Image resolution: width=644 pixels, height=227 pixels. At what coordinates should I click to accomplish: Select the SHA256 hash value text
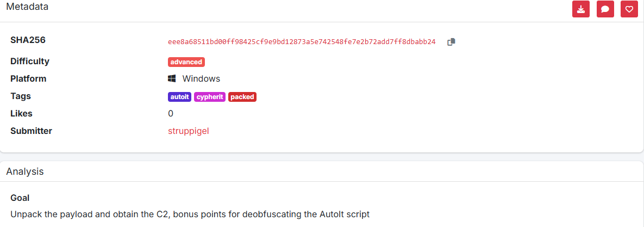[302, 42]
